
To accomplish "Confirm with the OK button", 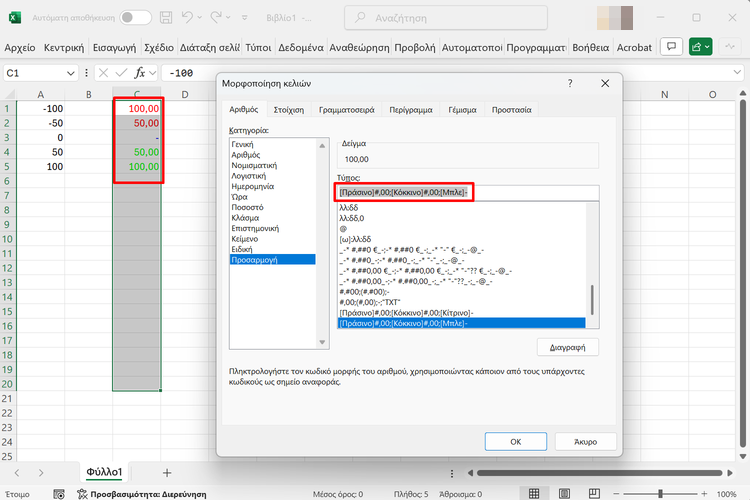I will pos(516,442).
